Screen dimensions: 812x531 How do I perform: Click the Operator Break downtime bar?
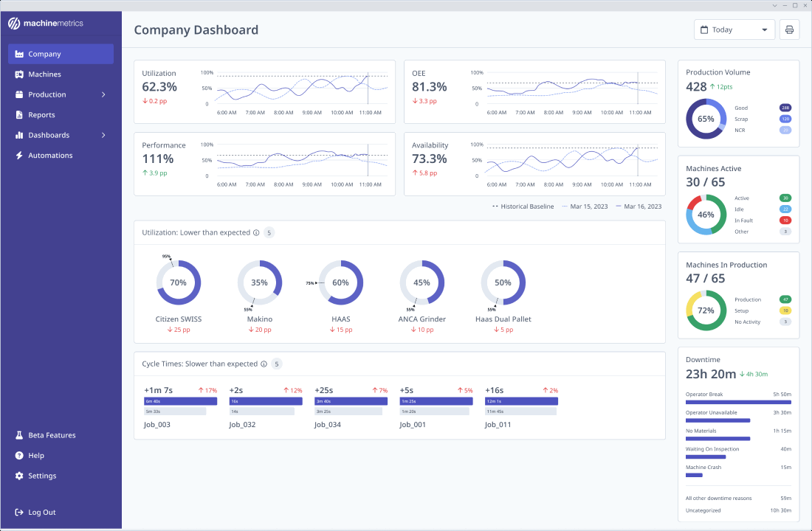point(738,402)
